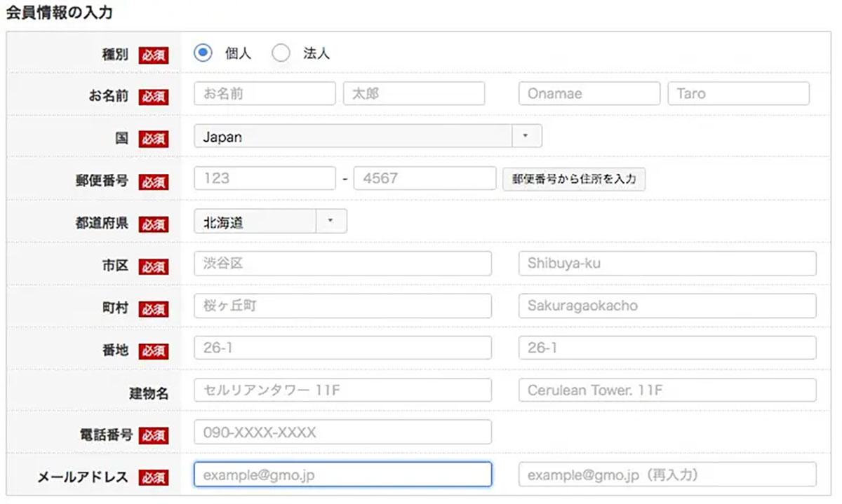
Task: Click the 種別 label
Action: tap(115, 55)
